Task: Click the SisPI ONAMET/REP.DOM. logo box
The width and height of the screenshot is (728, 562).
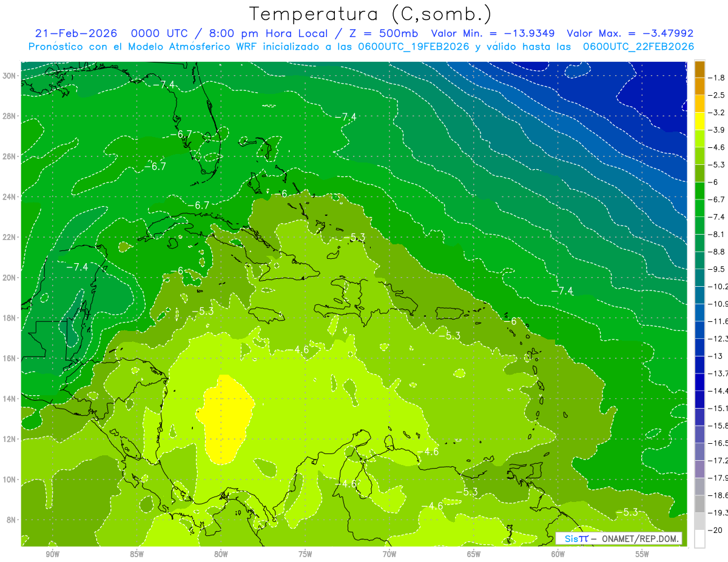Action: point(619,538)
